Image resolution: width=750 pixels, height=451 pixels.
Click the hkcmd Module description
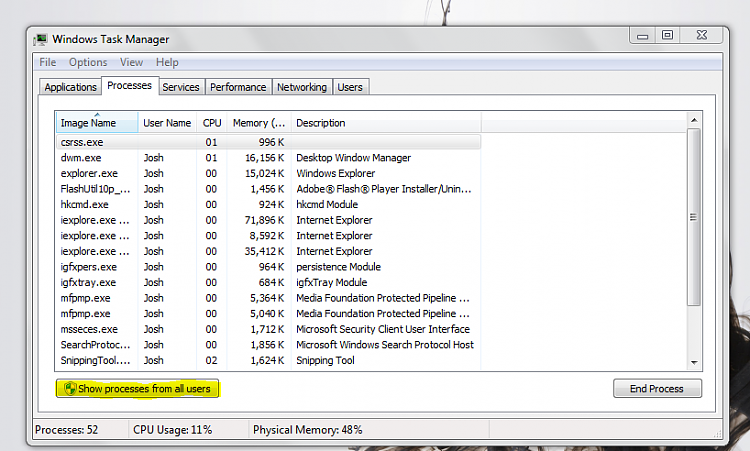327,204
